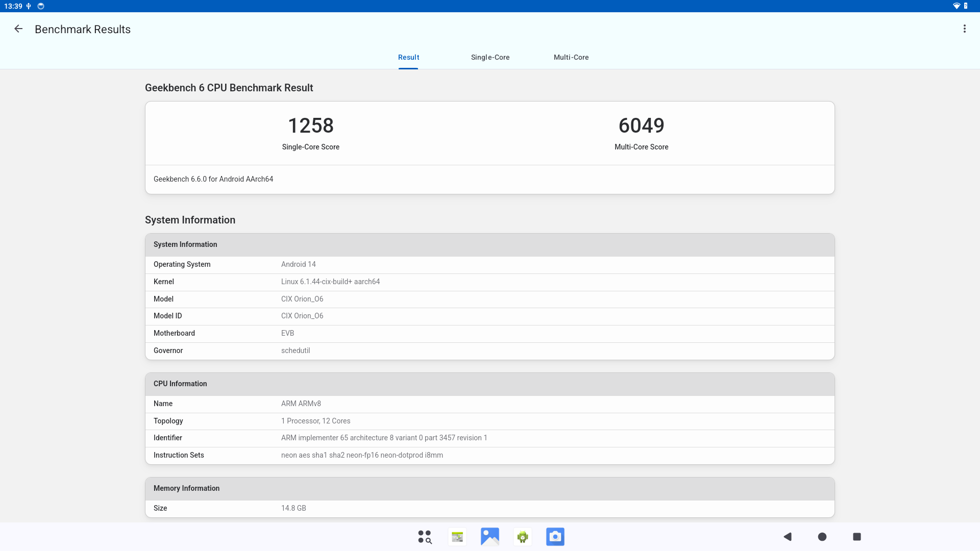Launch the Calendar app from the taskbar
980x551 pixels.
[x=457, y=537]
